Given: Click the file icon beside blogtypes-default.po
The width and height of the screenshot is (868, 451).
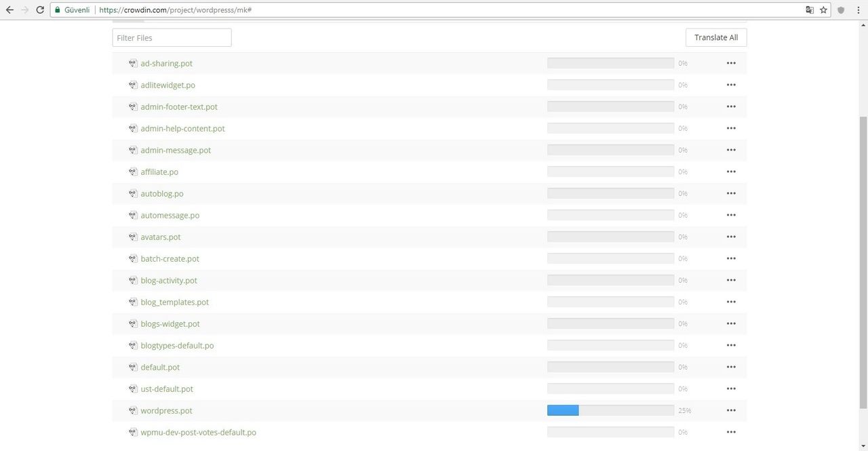Looking at the screenshot, I should tap(133, 345).
